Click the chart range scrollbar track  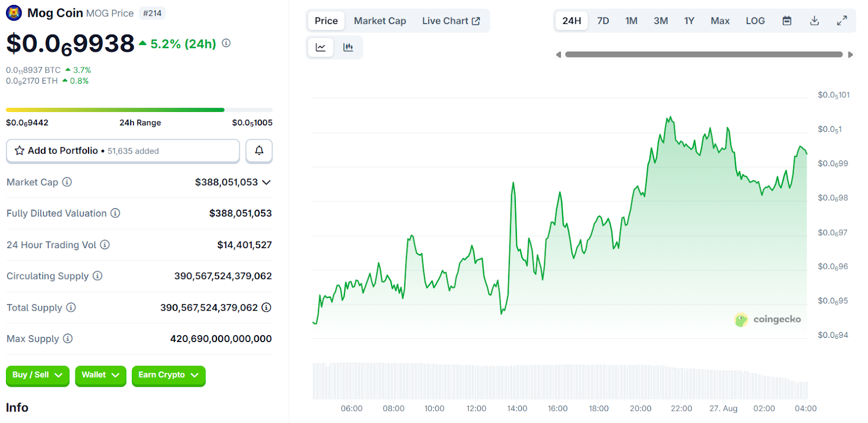(704, 54)
